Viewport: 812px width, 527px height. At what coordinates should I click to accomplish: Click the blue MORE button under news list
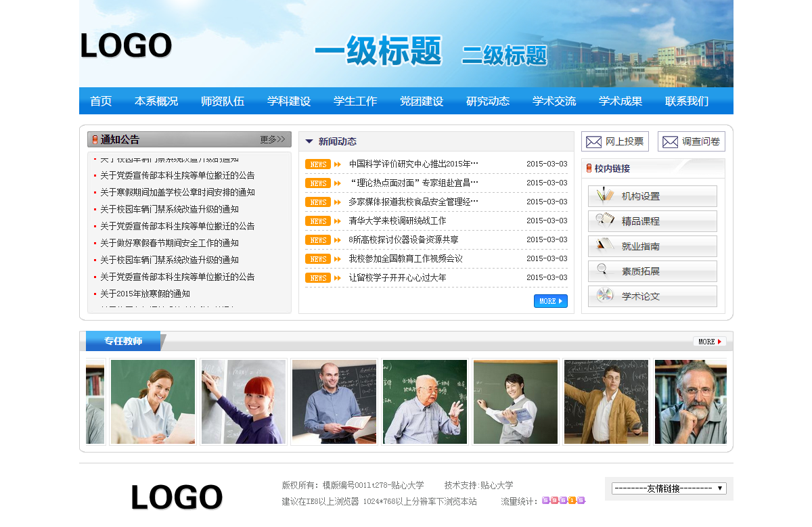point(550,301)
